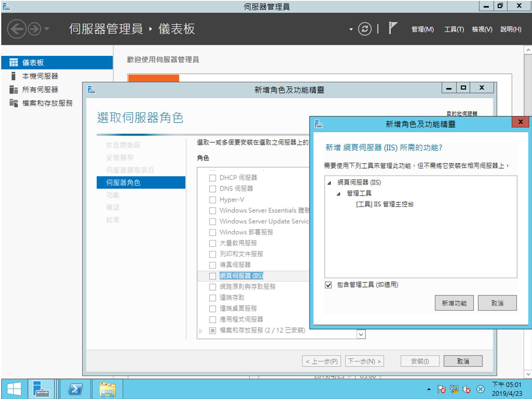Click the network tray icon
This screenshot has height=399, width=532.
tap(454, 389)
